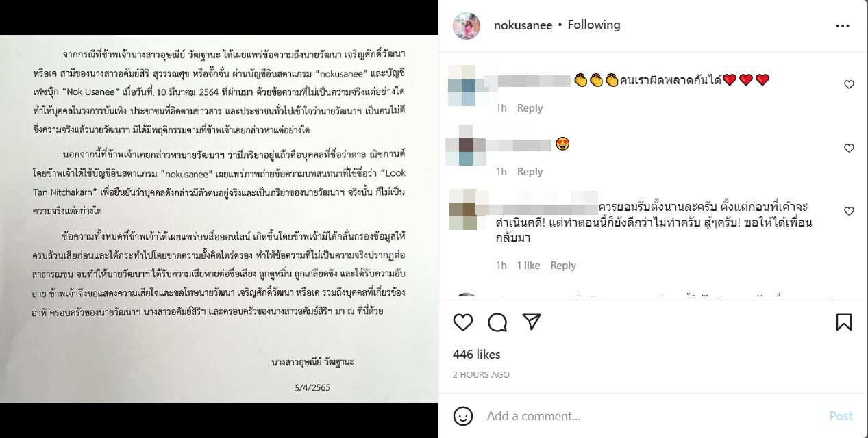Open the nokusanee username link
The width and height of the screenshot is (868, 438).
tap(523, 25)
